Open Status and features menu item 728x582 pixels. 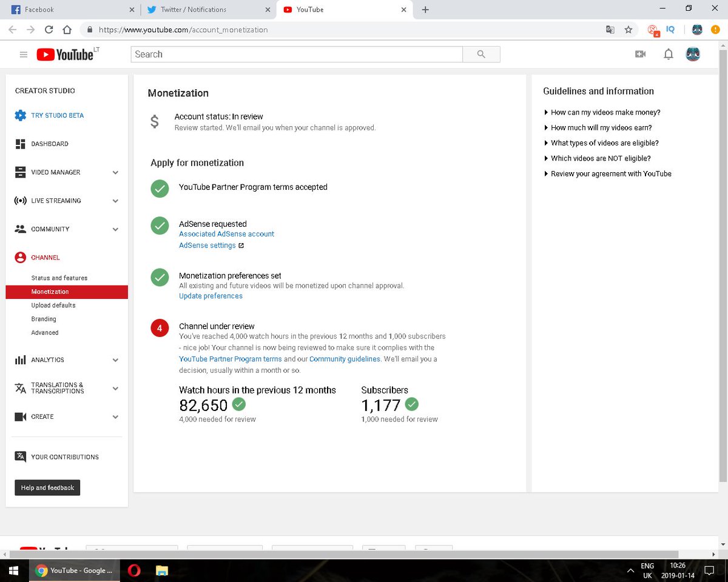pos(59,278)
